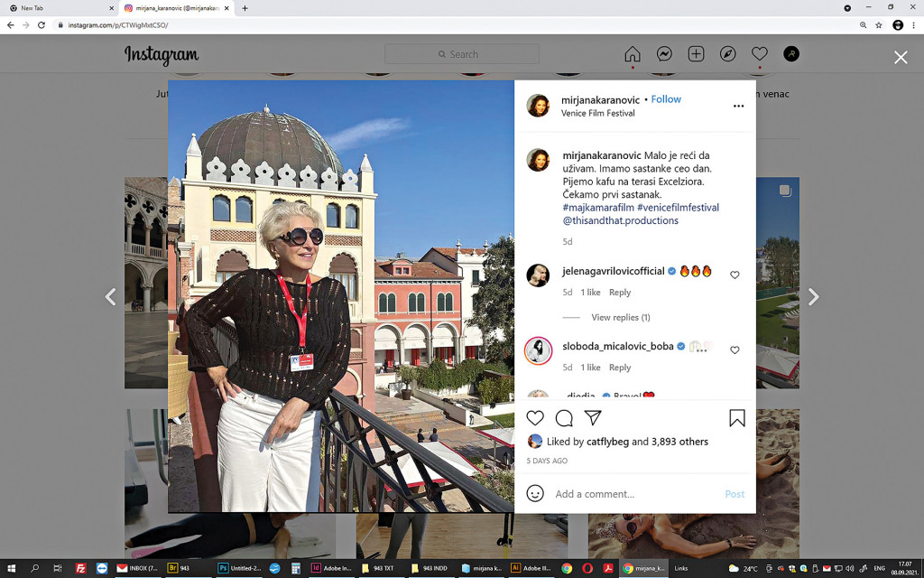Open the Messenger direct messages icon
The image size is (924, 578).
pyautogui.click(x=664, y=54)
